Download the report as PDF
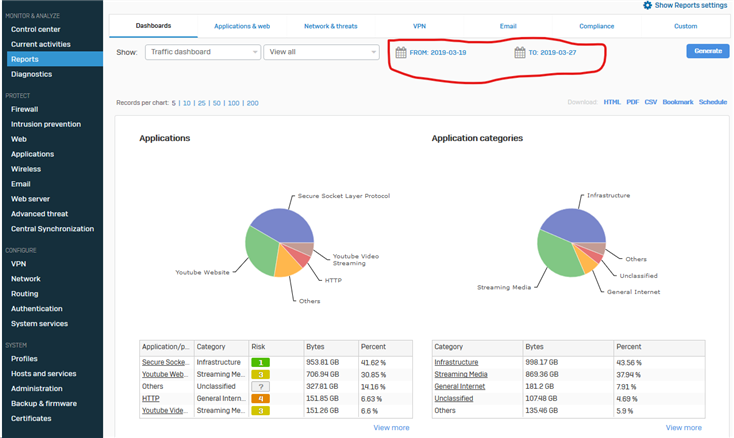Viewport: 734px width, 438px height. [632, 102]
